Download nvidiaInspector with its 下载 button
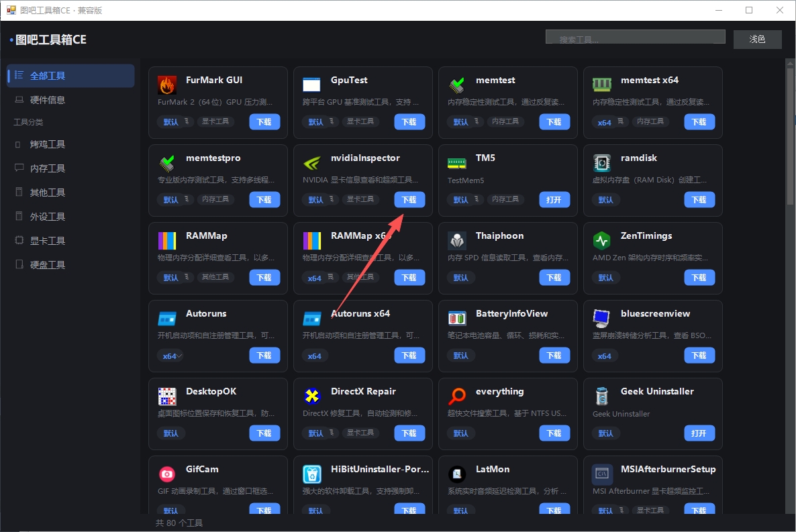Image resolution: width=796 pixels, height=532 pixels. 409,199
